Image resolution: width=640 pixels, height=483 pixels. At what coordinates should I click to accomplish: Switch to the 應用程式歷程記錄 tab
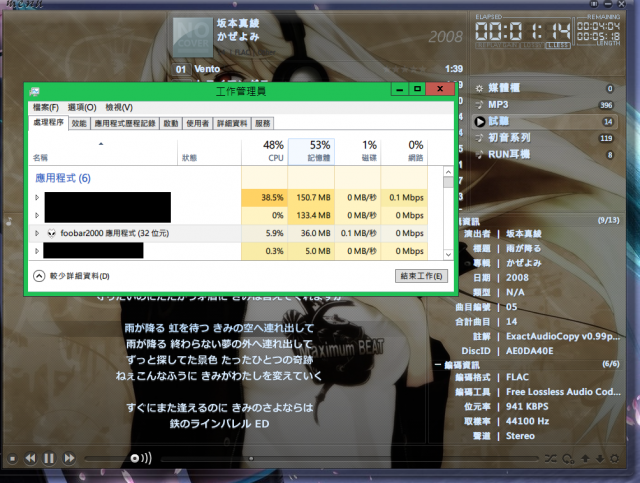click(125, 123)
